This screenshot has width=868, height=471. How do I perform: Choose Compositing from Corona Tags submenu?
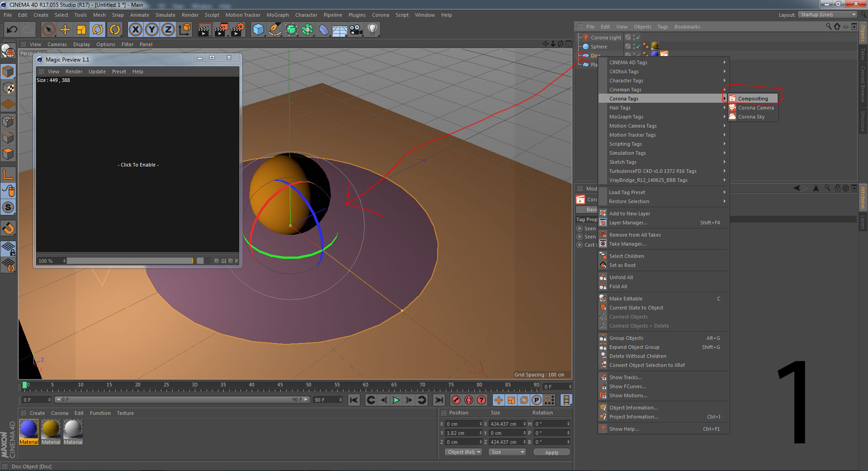753,99
